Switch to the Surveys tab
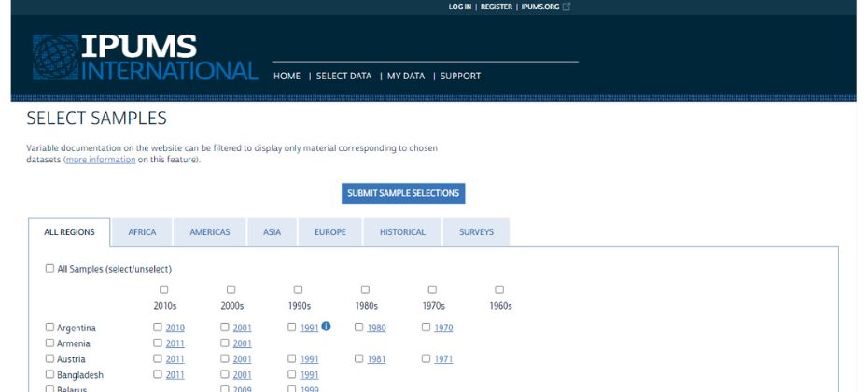Image resolution: width=868 pixels, height=392 pixels. [476, 232]
